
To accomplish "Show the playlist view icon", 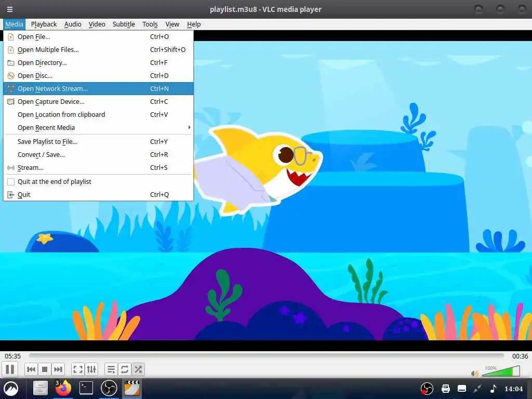I will click(111, 369).
